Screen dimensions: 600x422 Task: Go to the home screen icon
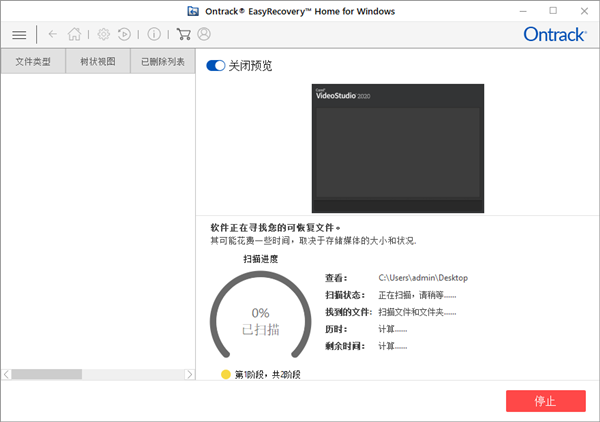[74, 34]
